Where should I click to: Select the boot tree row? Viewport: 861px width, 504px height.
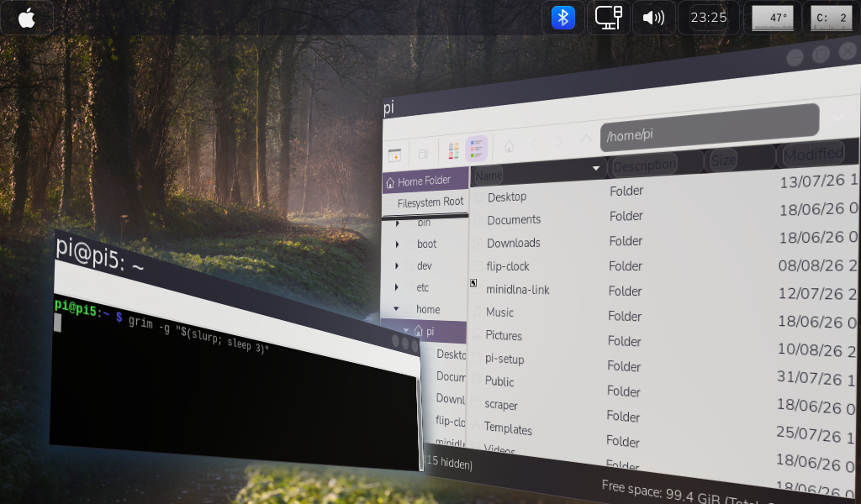tap(425, 244)
